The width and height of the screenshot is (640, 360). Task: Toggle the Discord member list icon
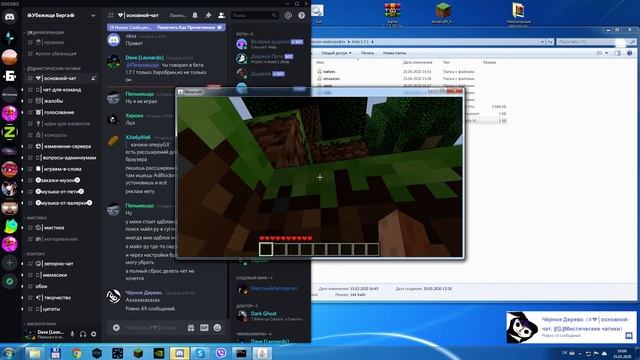point(221,15)
